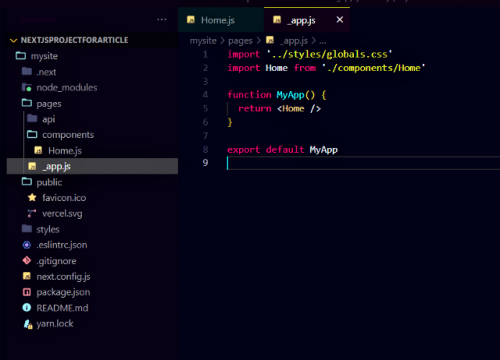Click the README.md info icon
The image size is (500, 360).
click(27, 308)
